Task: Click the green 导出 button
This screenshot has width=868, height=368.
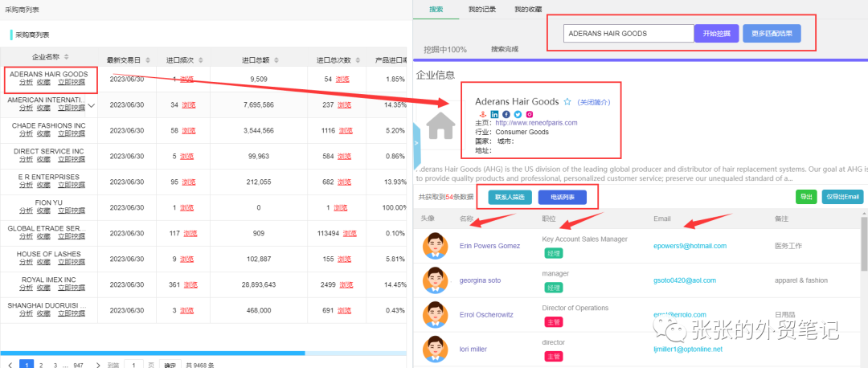Action: (x=806, y=196)
